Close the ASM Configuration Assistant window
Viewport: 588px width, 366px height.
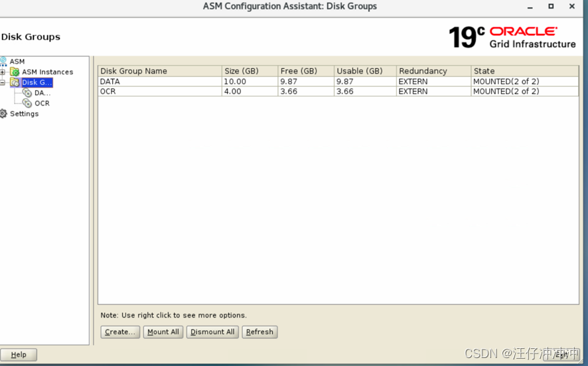coord(572,6)
